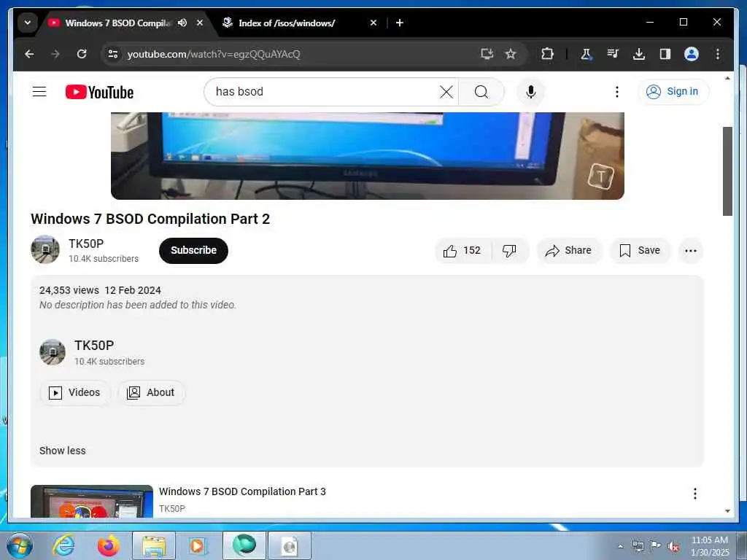The height and width of the screenshot is (560, 747).
Task: Sign in to YouTube
Action: tap(673, 91)
